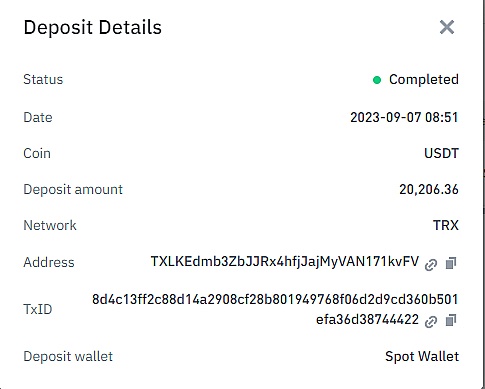Screen dimensions: 485x389
Task: Click the Network field label
Action: 50,225
